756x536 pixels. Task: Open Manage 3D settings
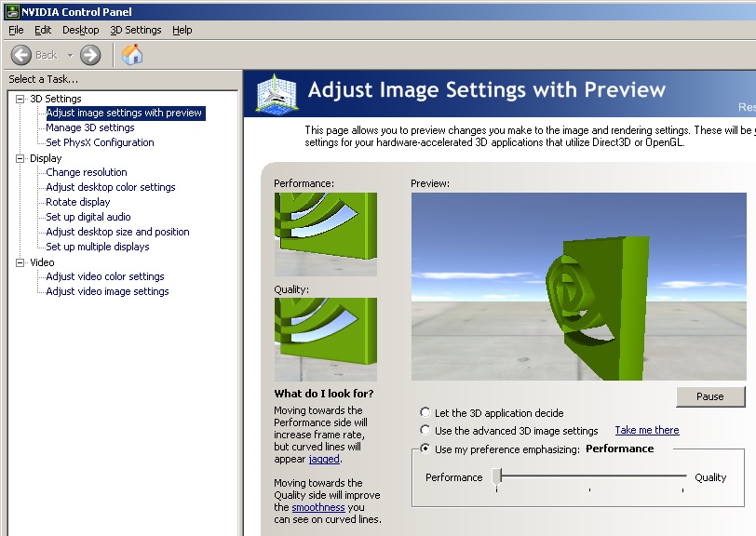[90, 127]
